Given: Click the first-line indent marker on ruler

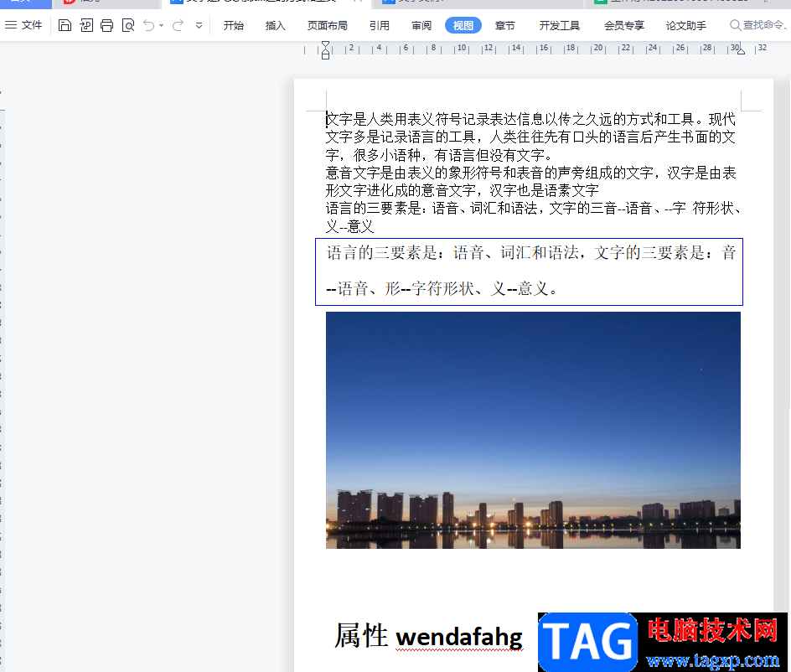Looking at the screenshot, I should (325, 45).
